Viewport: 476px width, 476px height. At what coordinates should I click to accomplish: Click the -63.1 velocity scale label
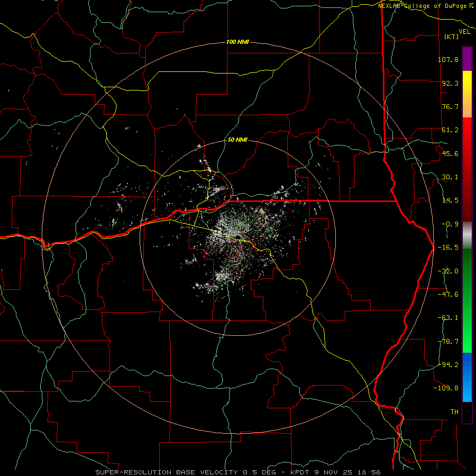point(448,318)
